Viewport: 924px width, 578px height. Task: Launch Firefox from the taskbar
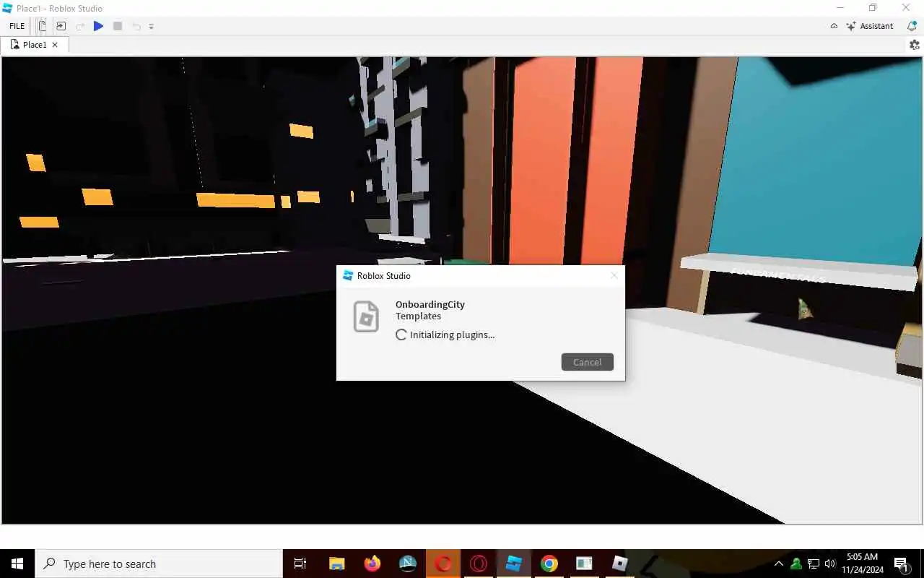click(372, 564)
